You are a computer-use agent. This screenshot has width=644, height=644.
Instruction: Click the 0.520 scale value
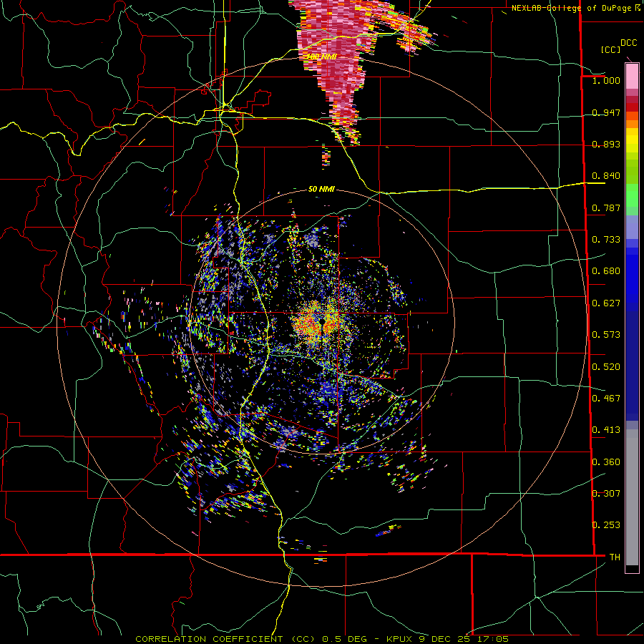[x=606, y=367]
